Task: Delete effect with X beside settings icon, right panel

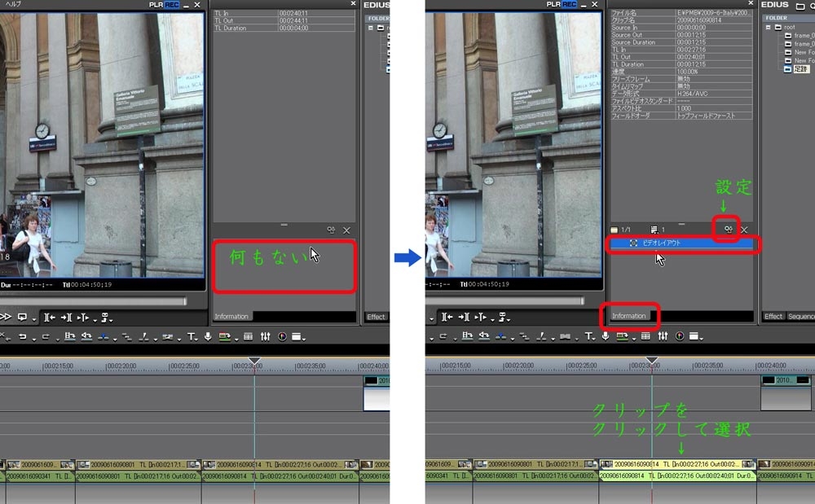Action: pyautogui.click(x=744, y=230)
